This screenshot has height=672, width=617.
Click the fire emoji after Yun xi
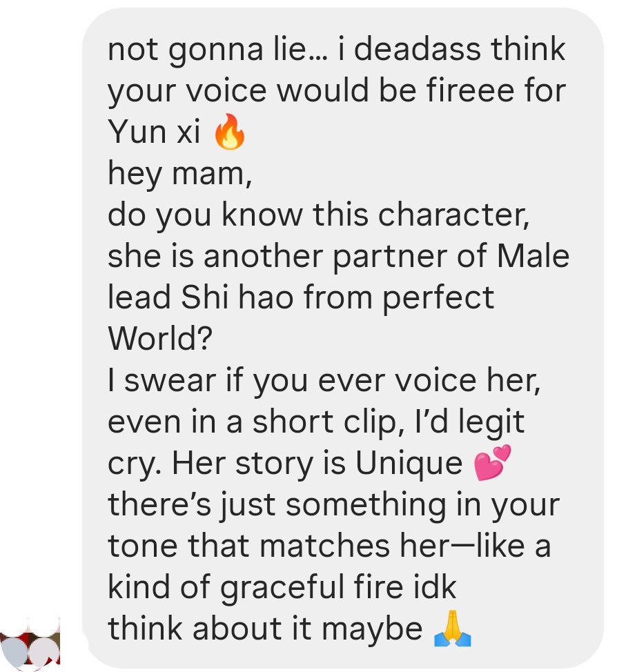[x=229, y=132]
